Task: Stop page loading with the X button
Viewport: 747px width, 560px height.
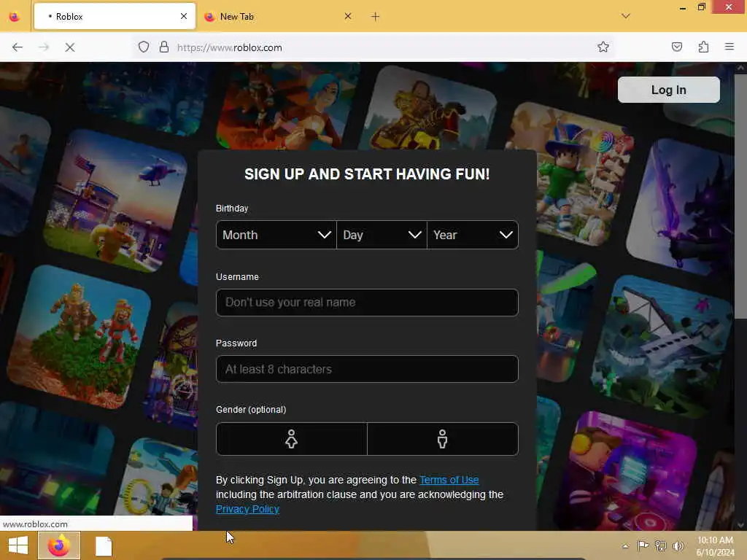Action: 69,47
